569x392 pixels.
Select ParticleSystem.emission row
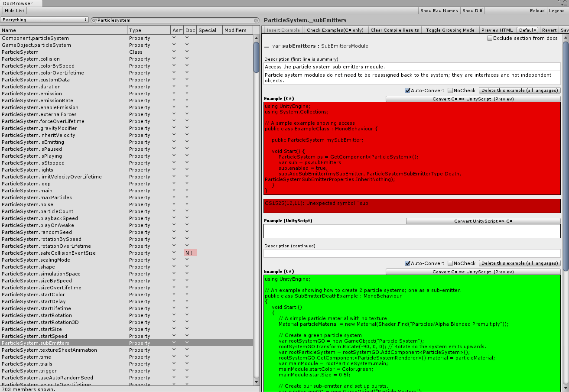(x=127, y=94)
